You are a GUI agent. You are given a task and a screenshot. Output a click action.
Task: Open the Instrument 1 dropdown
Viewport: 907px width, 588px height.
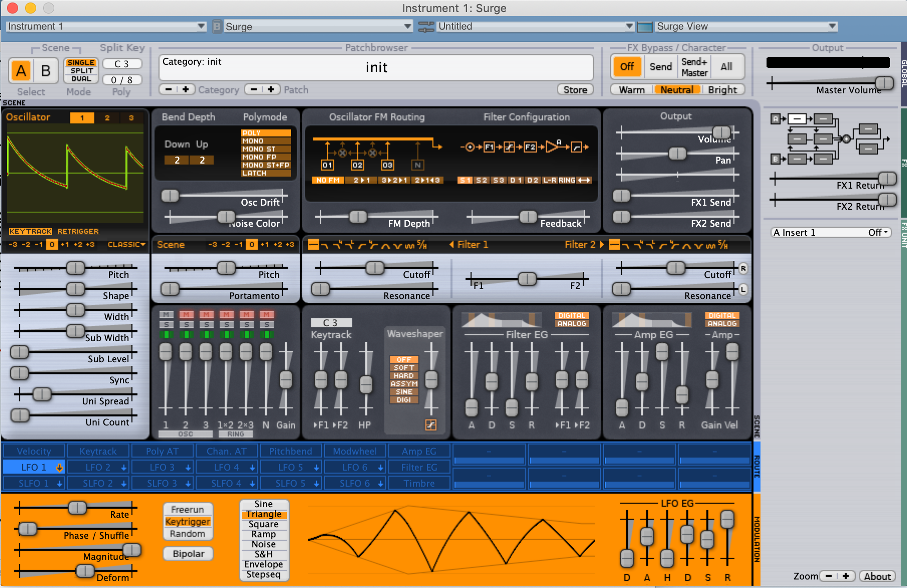pos(106,26)
